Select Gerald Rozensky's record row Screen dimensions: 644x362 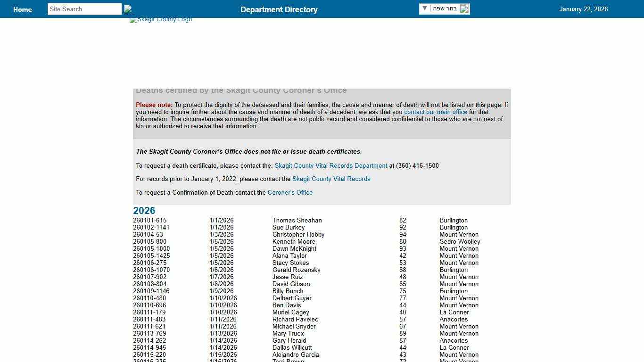point(297,270)
